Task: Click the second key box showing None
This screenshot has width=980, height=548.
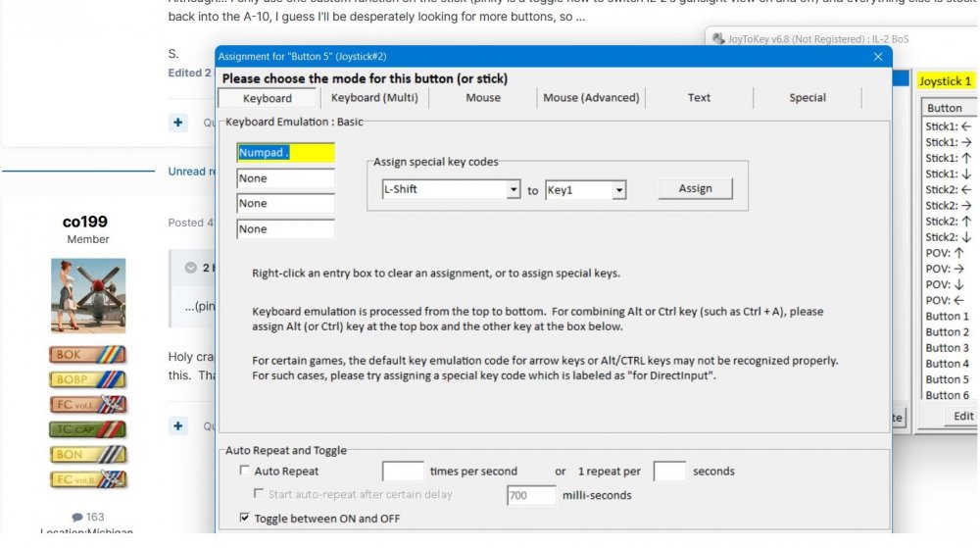Action: [285, 178]
